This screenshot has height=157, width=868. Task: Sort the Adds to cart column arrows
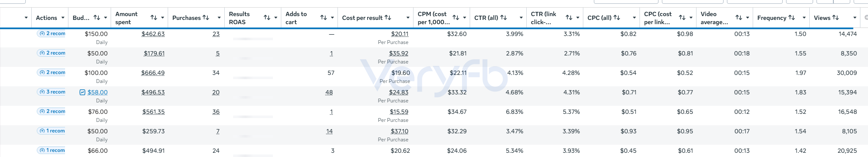[324, 18]
